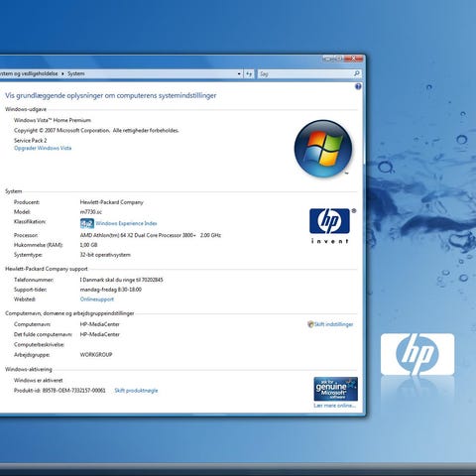The height and width of the screenshot is (476, 476).
Task: Click the 4.2 experience rating badge
Action: (x=87, y=223)
